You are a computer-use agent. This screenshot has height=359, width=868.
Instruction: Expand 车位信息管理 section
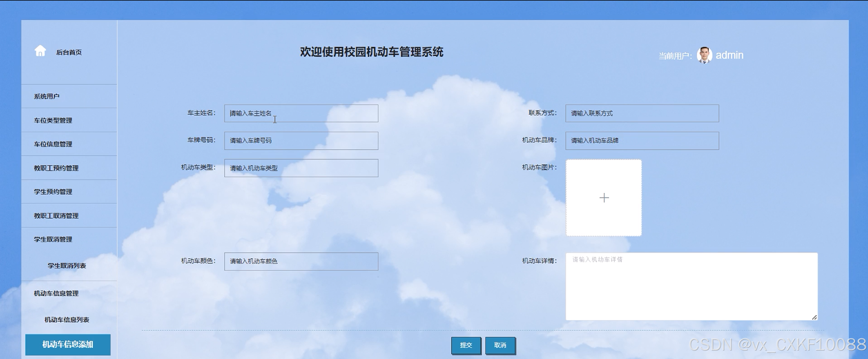(x=53, y=144)
